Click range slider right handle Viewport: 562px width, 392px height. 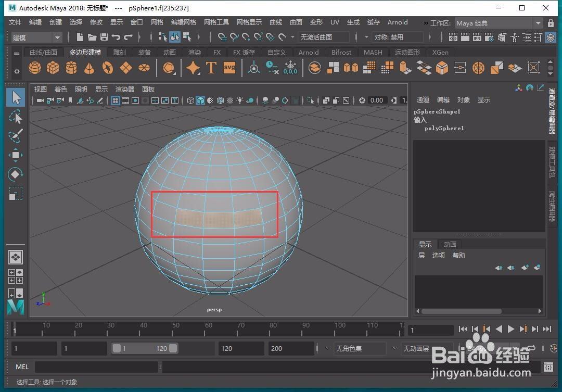pyautogui.click(x=173, y=348)
